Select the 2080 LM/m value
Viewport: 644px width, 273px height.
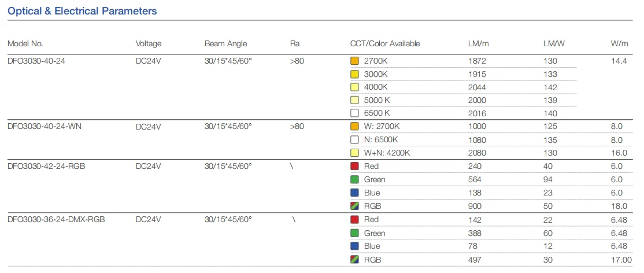477,153
